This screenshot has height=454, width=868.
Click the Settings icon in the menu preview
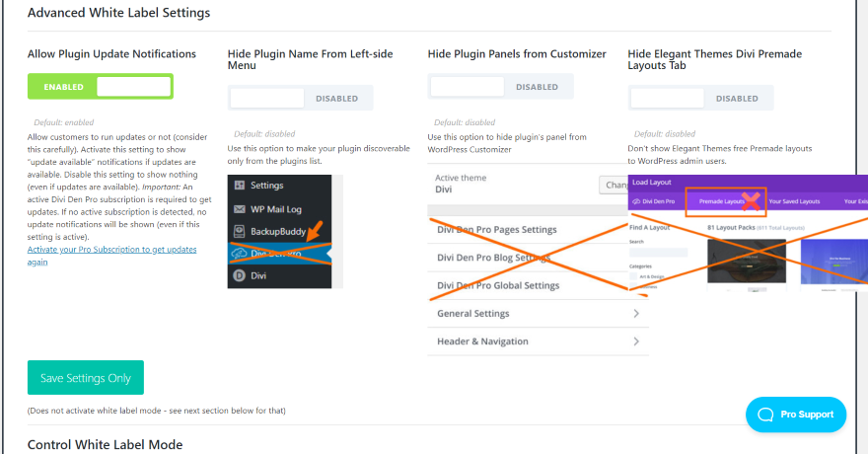pyautogui.click(x=240, y=186)
